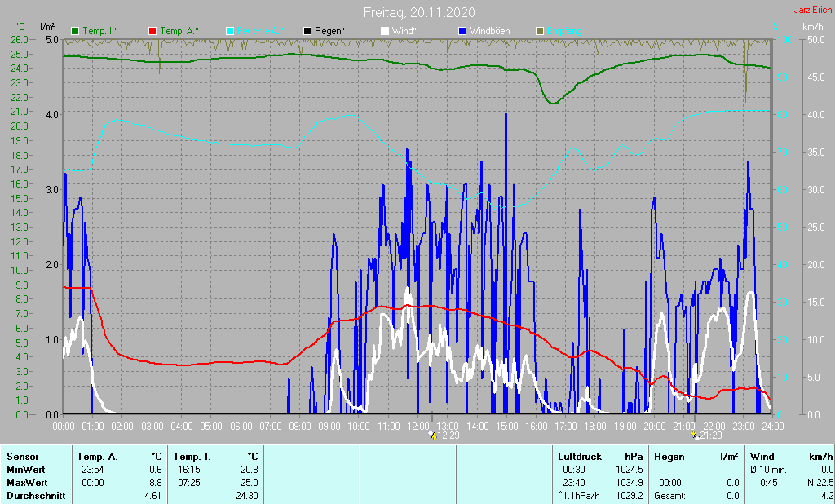
Task: Click the Temp. A. column header in table
Action: [x=96, y=457]
